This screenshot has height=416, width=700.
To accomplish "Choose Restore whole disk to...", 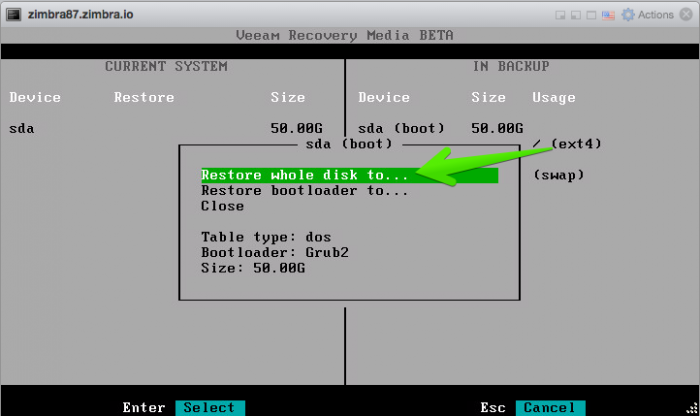I will tap(350, 175).
